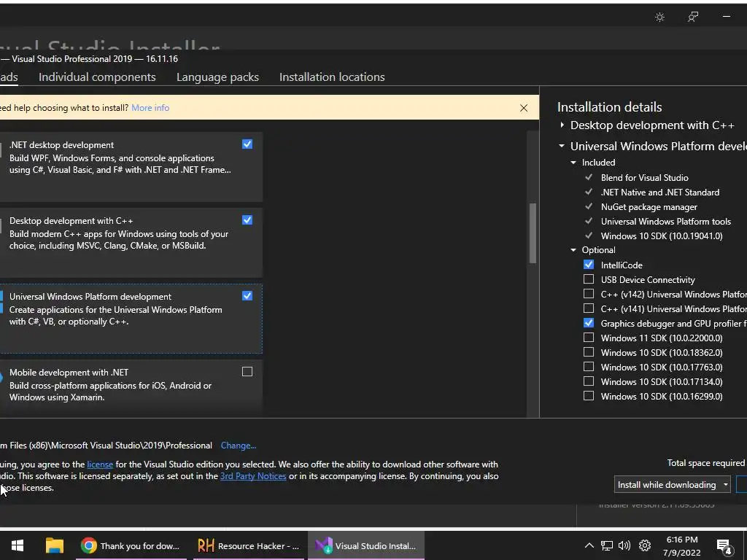Open the Windows Start menu
The image size is (747, 560).
tap(18, 545)
